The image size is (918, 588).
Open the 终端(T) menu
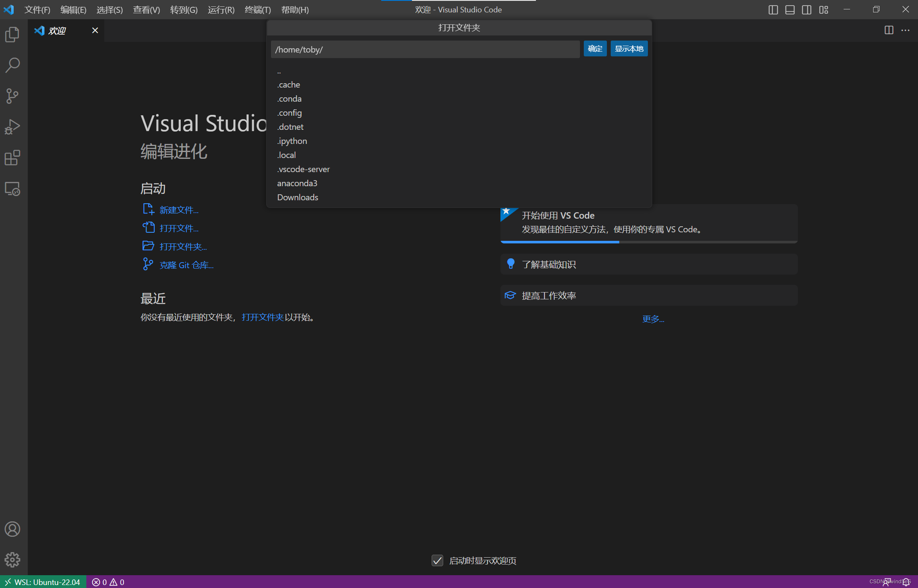[x=258, y=9]
